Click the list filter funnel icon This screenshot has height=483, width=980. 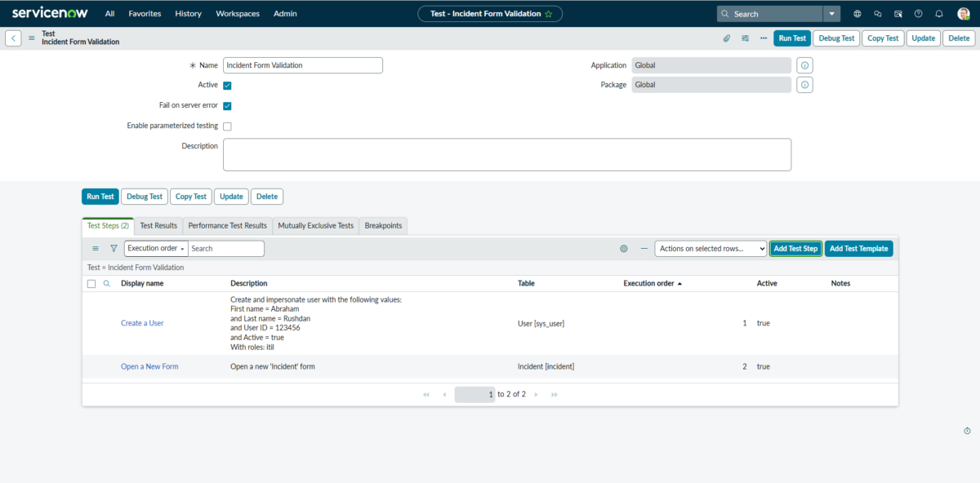click(114, 249)
